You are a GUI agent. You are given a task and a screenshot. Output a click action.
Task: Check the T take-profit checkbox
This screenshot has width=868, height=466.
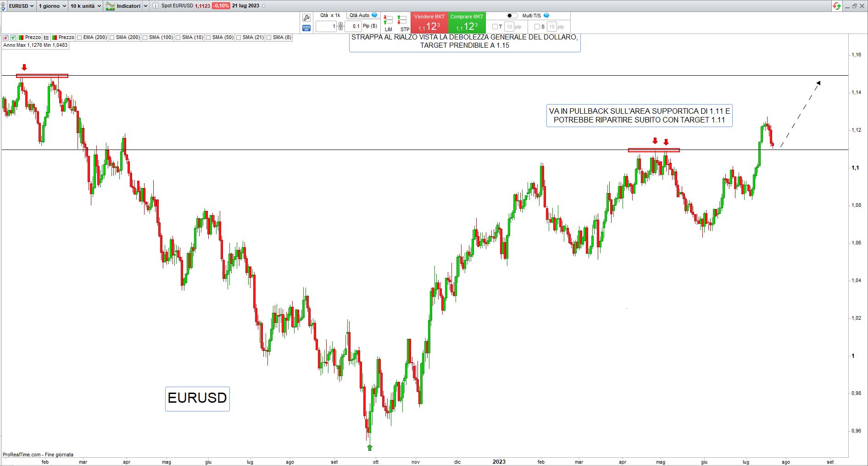click(x=495, y=27)
